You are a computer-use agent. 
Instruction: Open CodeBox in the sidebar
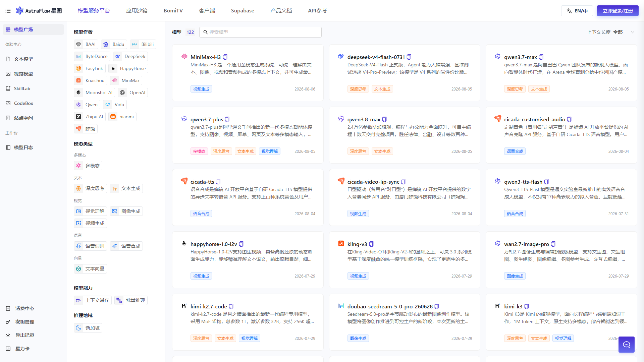point(33,103)
